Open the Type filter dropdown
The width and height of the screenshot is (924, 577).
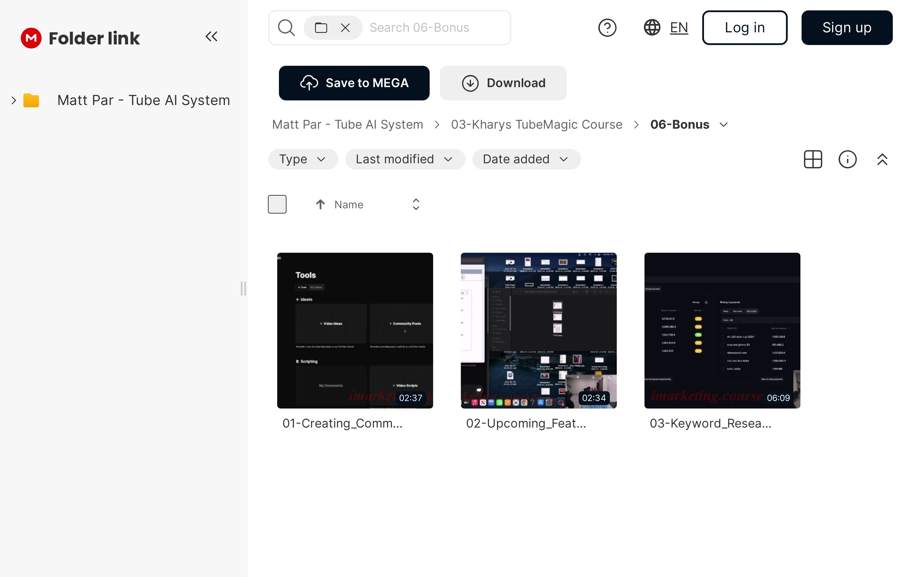pyautogui.click(x=303, y=159)
